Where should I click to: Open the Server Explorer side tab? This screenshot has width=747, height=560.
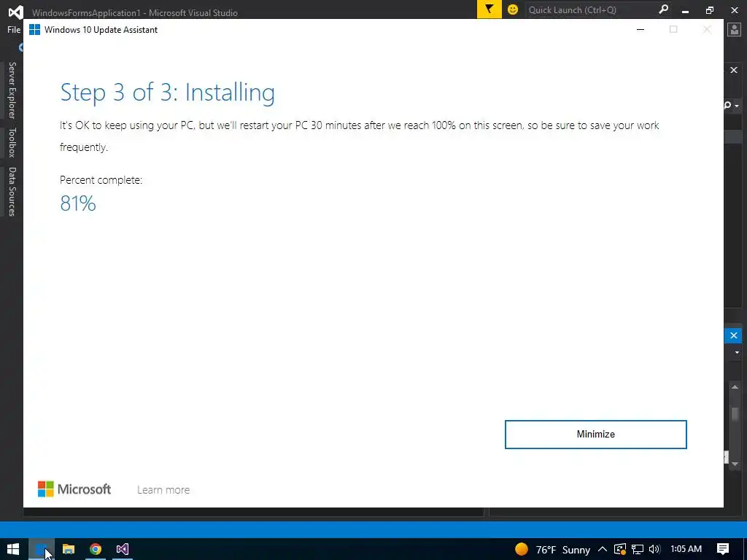click(12, 90)
